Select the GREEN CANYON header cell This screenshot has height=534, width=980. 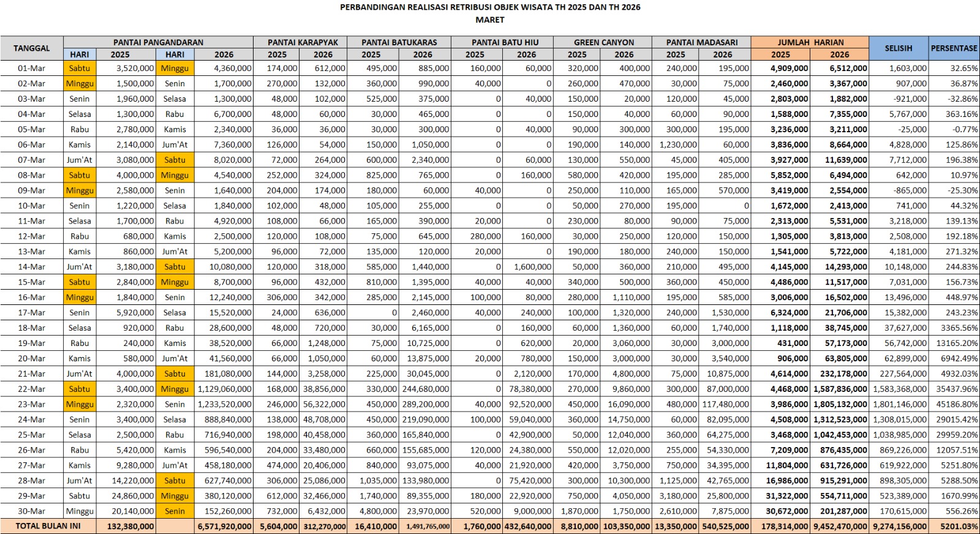pyautogui.click(x=603, y=42)
